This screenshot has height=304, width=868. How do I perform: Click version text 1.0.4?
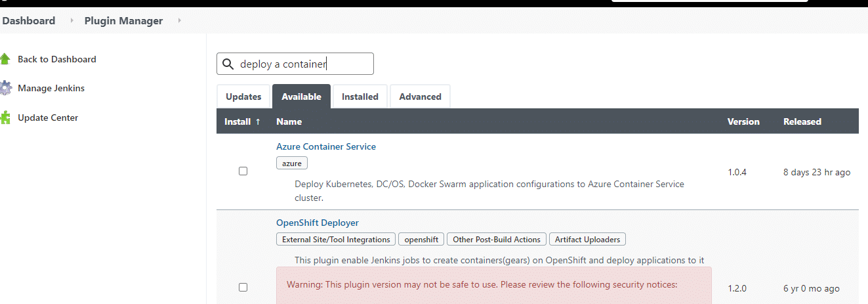[737, 172]
